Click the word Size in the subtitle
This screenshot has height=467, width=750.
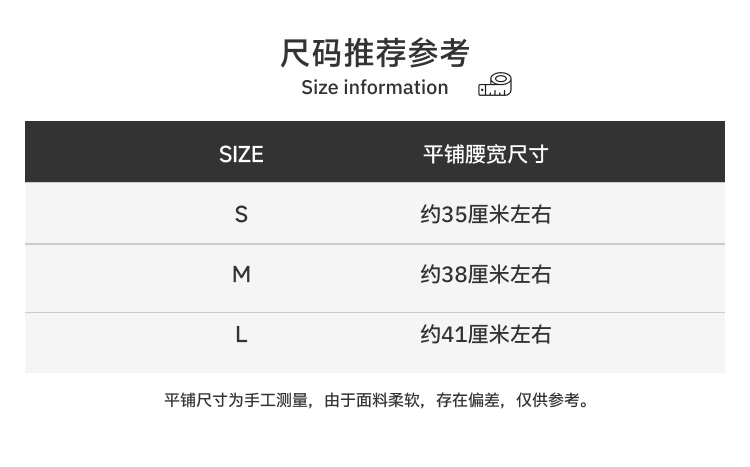coord(320,88)
